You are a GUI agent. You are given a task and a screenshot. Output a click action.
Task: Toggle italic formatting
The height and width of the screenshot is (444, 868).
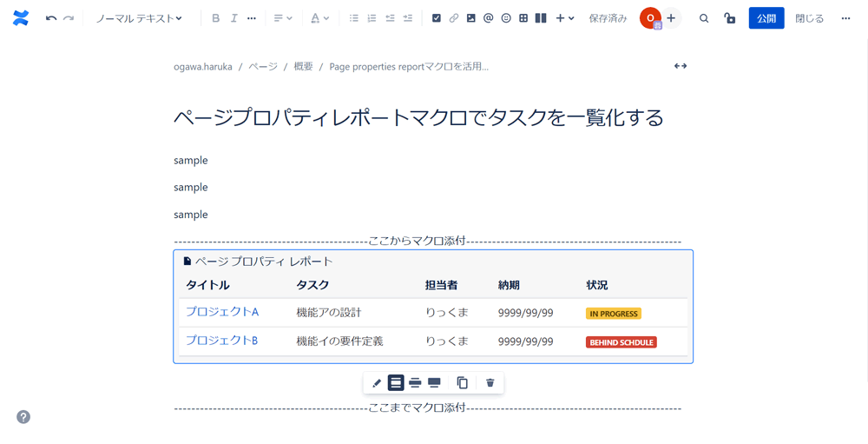[233, 18]
